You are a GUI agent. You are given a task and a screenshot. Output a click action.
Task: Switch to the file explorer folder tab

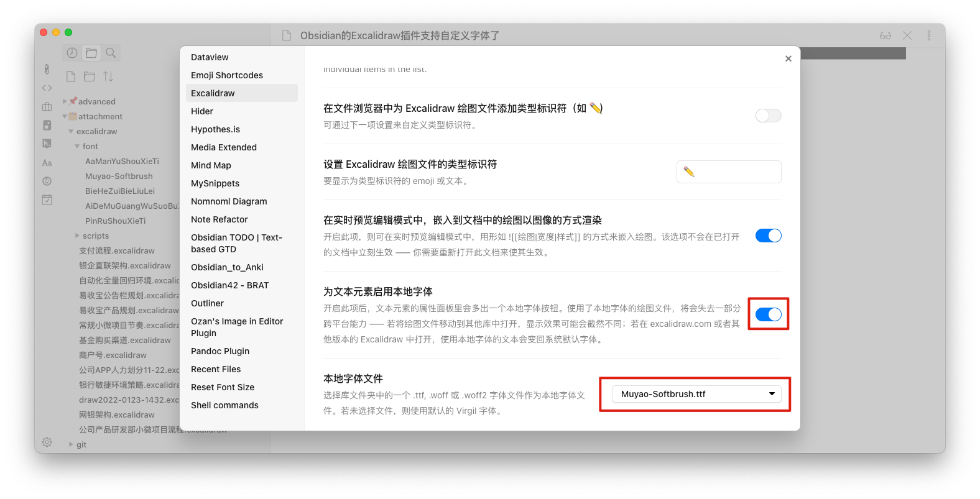(x=91, y=53)
